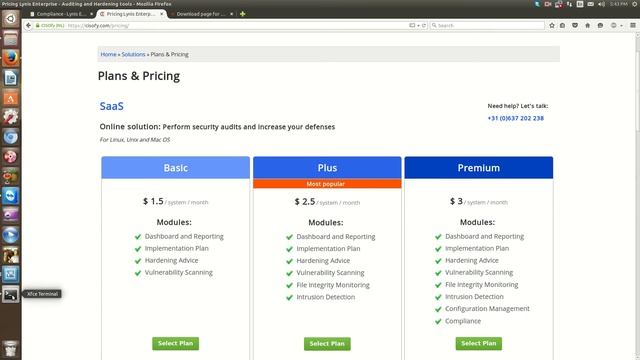Open the Ubuntu Dash launcher
640x360 pixels.
[x=11, y=19]
